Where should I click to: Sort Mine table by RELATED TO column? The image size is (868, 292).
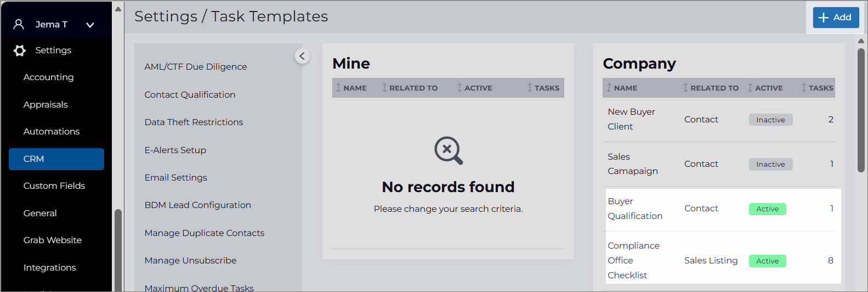[410, 88]
